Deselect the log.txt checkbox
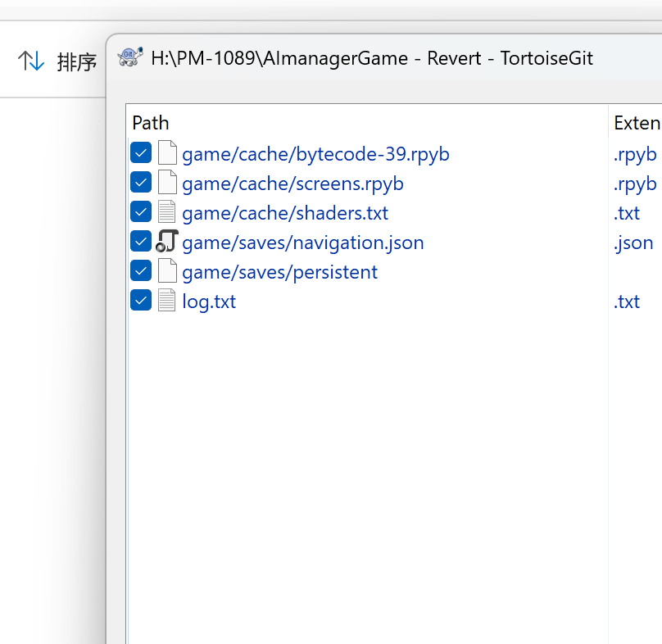This screenshot has width=662, height=644. pyautogui.click(x=141, y=300)
